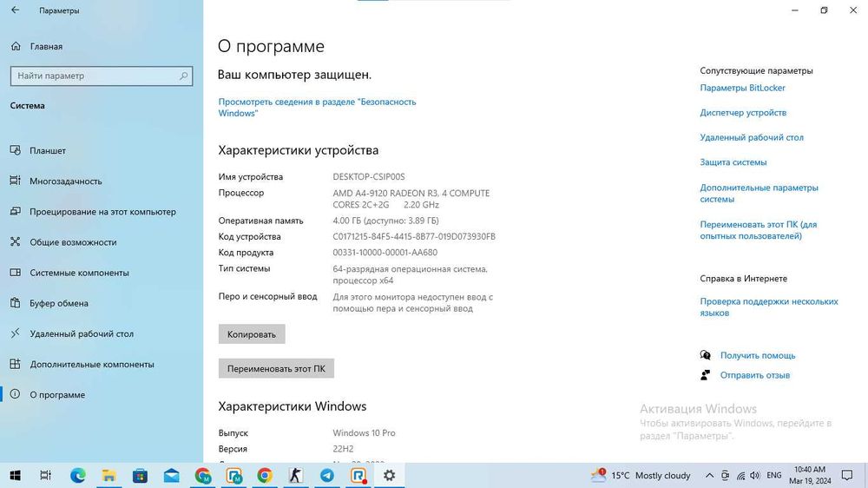Viewport: 868px width, 488px height.
Task: Click Отправить отзыв link
Action: click(x=754, y=375)
